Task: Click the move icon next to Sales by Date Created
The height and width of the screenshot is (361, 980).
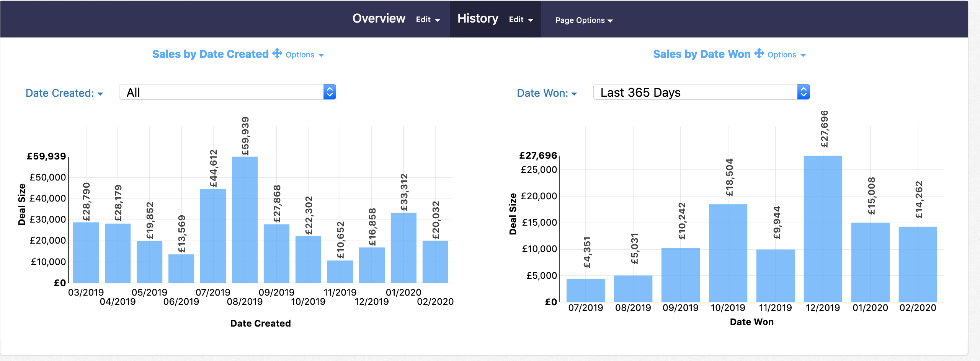Action: 277,54
